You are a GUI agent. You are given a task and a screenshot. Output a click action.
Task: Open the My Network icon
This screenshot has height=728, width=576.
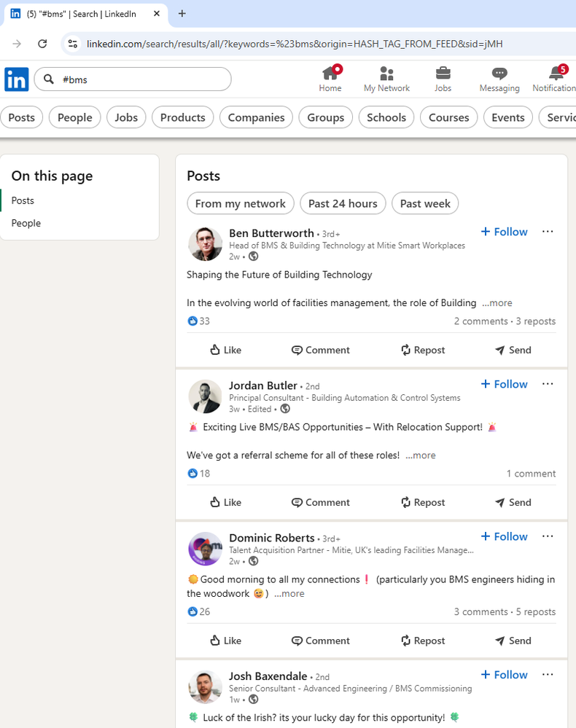tap(386, 79)
